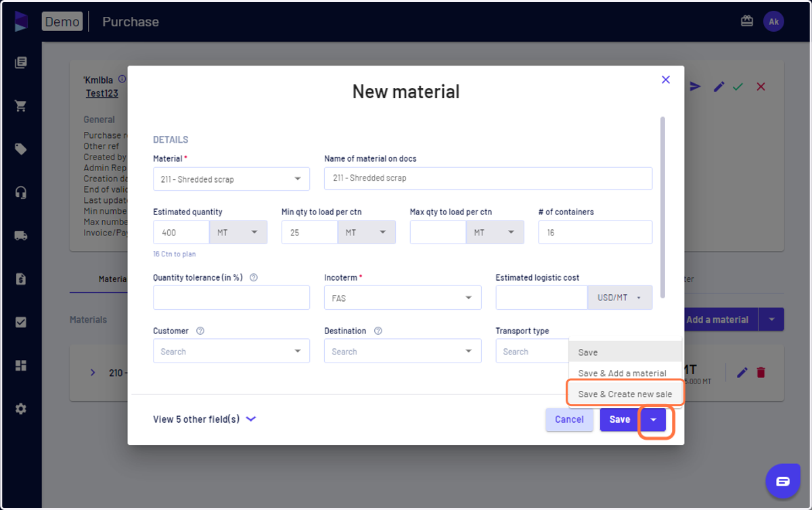Viewport: 812px width, 510px height.
Task: Open the price tag sidebar icon
Action: pyautogui.click(x=21, y=149)
